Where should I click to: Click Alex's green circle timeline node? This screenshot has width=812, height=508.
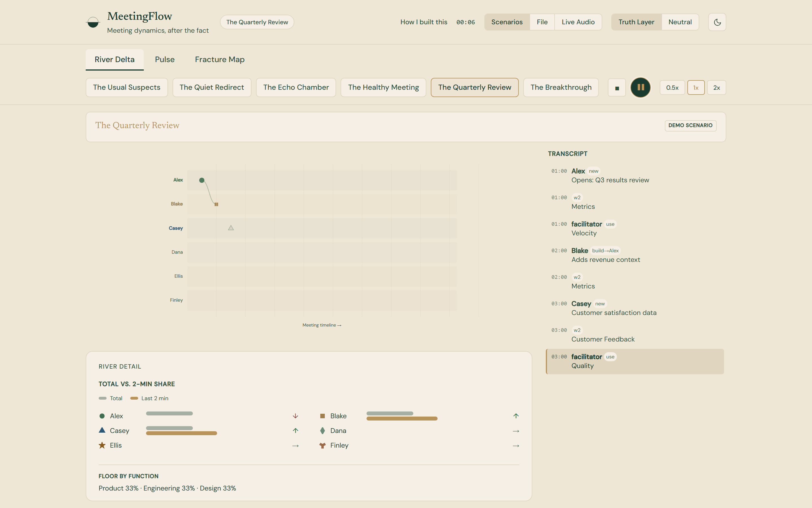(202, 180)
